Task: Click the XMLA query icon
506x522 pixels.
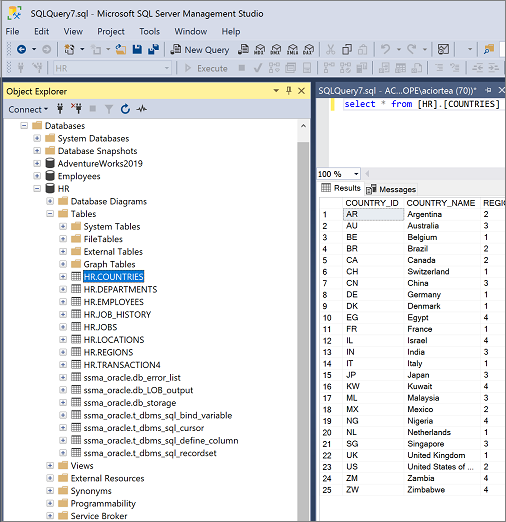Action: [292, 50]
